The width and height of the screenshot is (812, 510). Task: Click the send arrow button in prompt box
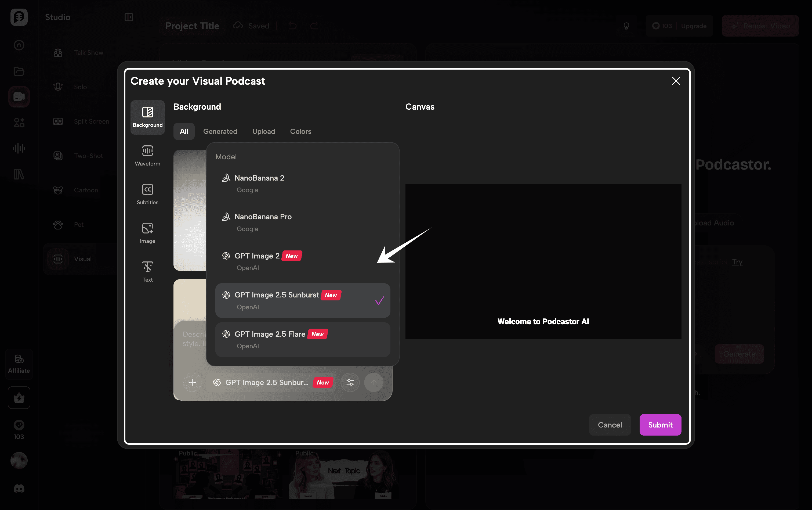coord(374,383)
